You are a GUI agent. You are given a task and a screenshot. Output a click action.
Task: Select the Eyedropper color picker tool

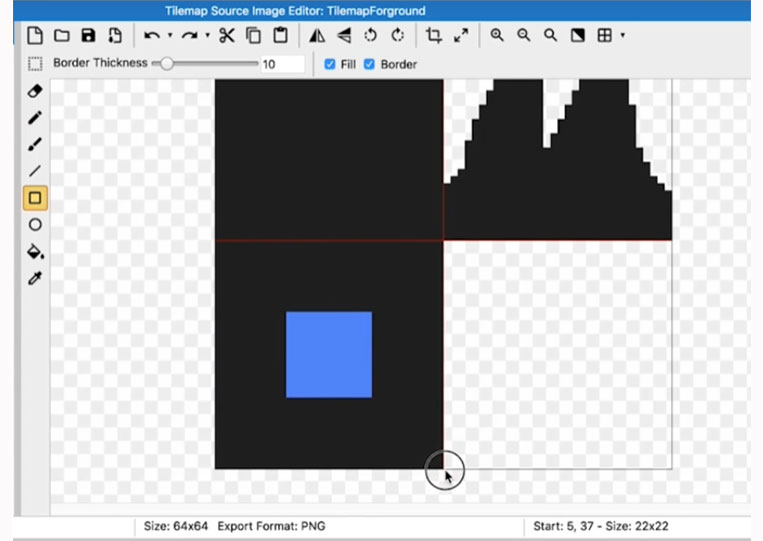[35, 278]
